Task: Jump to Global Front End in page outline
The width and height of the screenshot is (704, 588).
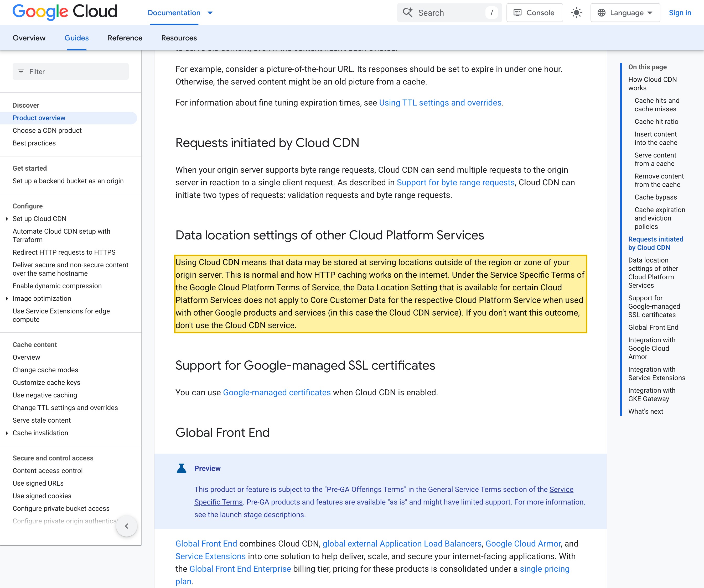Action: [653, 327]
